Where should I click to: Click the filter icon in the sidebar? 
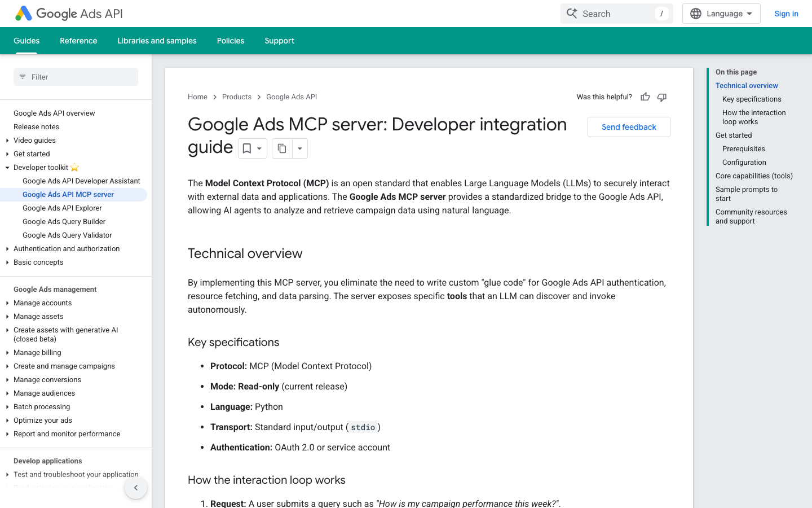(x=22, y=76)
